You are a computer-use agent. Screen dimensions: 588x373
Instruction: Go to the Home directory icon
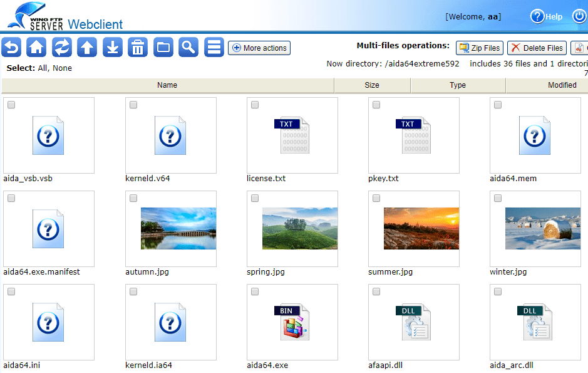pyautogui.click(x=36, y=47)
